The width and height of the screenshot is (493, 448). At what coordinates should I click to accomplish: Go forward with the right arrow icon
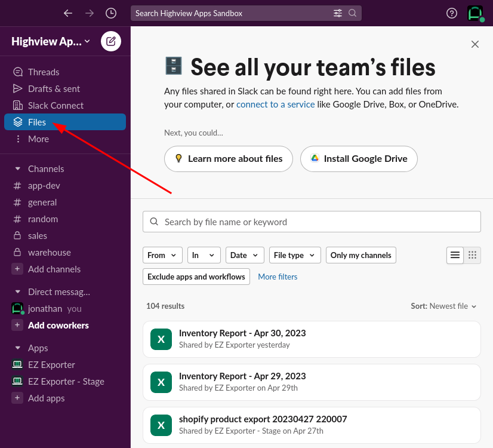[x=90, y=13]
